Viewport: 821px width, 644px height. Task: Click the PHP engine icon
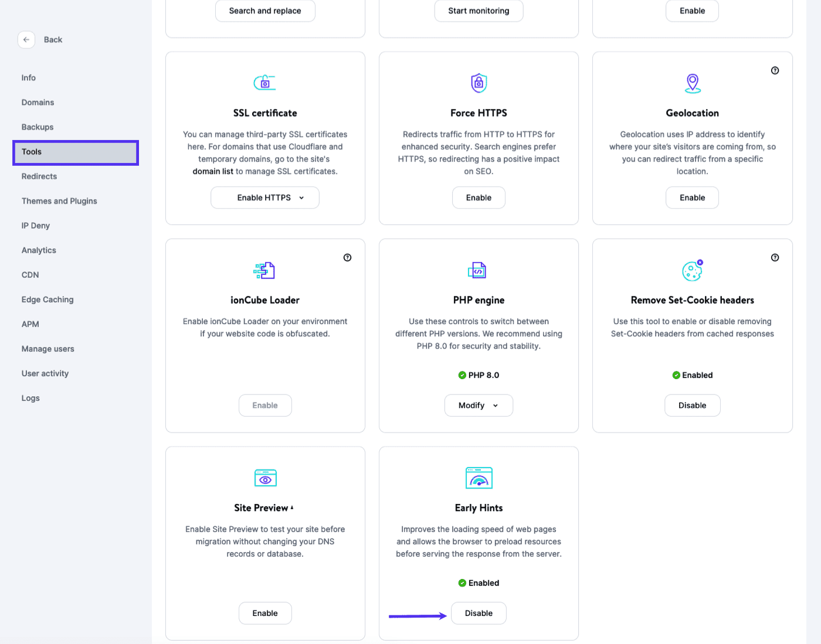[479, 270]
